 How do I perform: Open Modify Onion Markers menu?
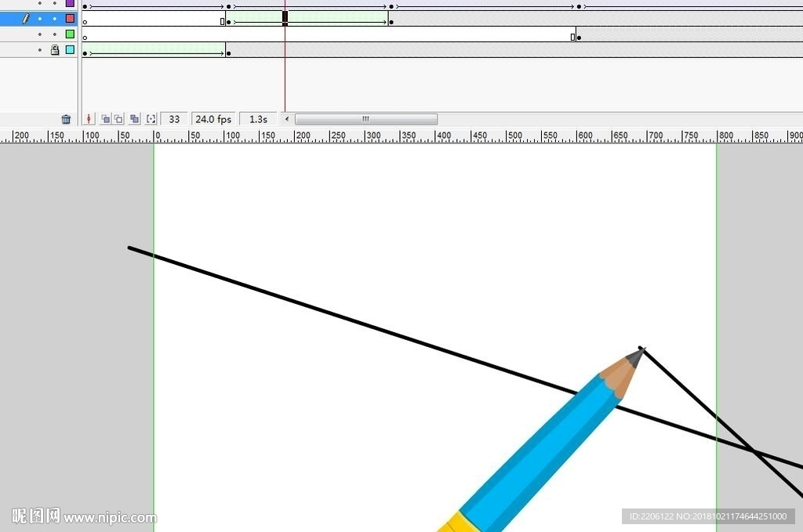[x=151, y=119]
